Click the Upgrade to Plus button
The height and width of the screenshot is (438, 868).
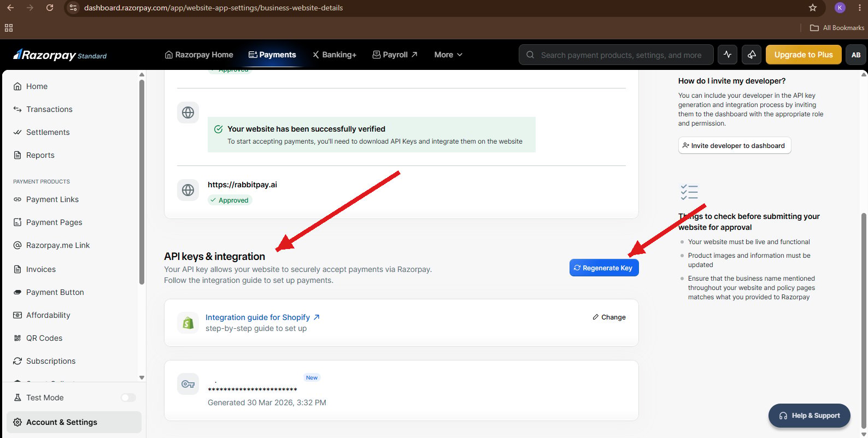804,55
